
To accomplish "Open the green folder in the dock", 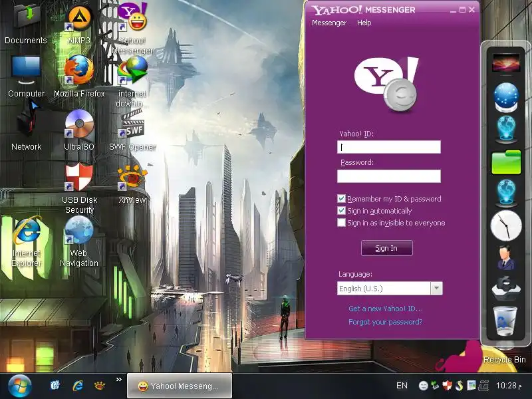I will [506, 162].
